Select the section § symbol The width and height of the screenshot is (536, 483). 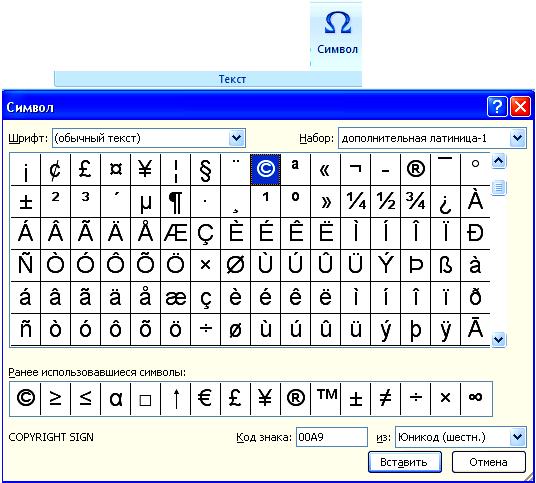coord(205,170)
